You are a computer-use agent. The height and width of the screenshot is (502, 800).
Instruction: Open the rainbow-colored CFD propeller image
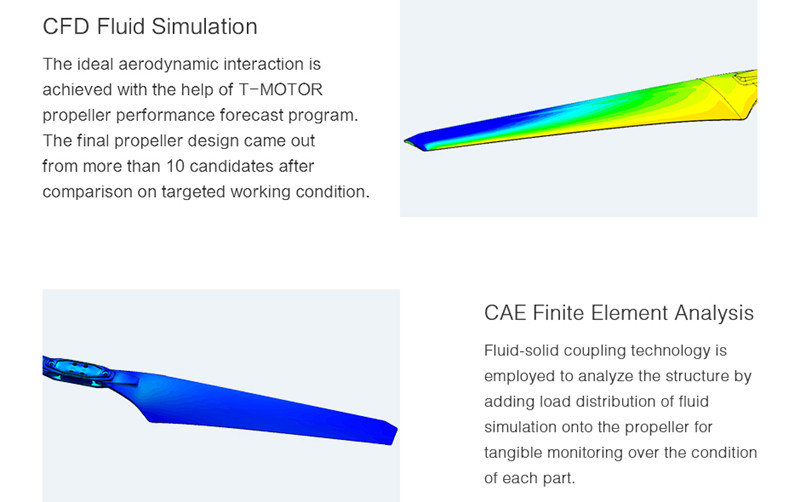pos(578,108)
